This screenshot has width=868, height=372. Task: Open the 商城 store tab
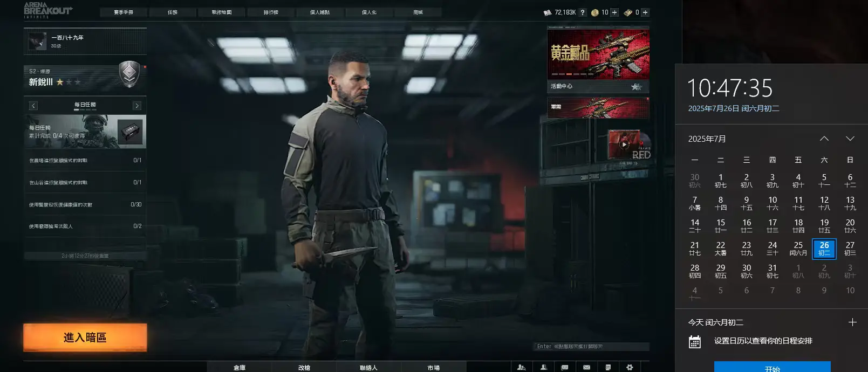pos(418,12)
